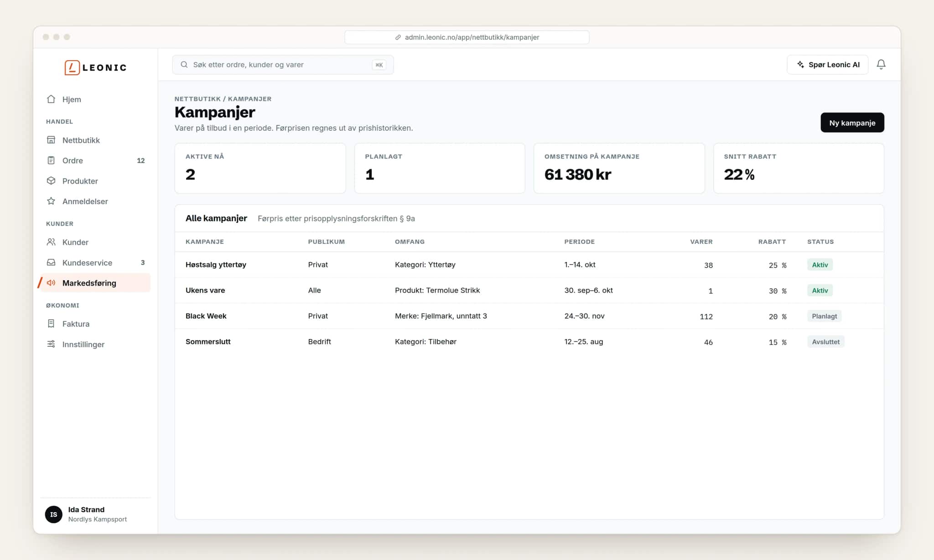This screenshot has width=934, height=560.
Task: Open the Høstsalg yttertøy campaign
Action: [529, 265]
